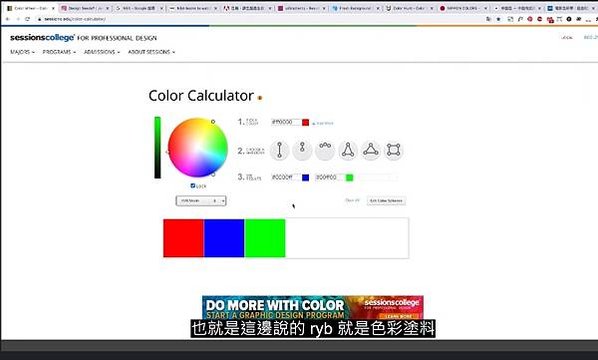Click the browser address bar URL
Image resolution: width=598 pixels, height=360 pixels.
[75, 19]
